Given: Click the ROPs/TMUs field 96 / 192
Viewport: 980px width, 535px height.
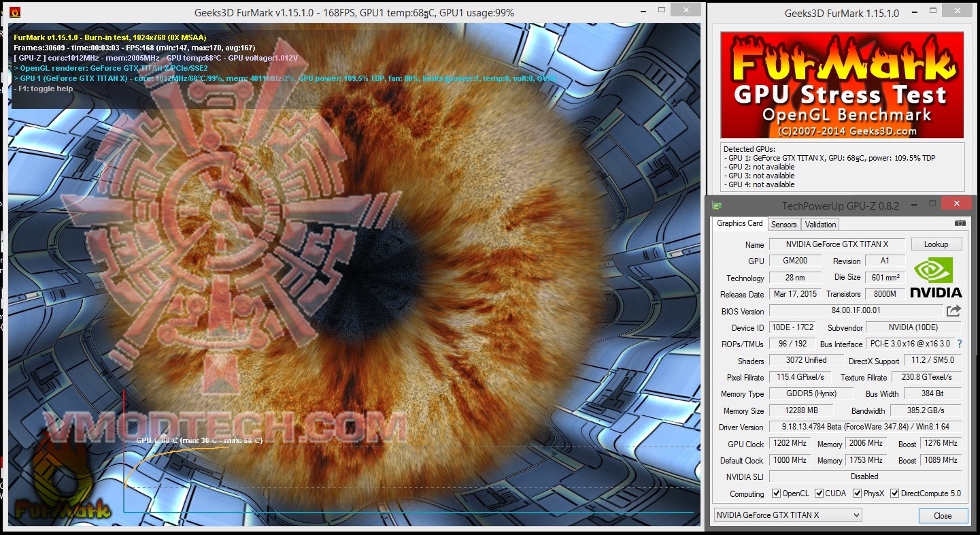Looking at the screenshot, I should [x=792, y=344].
